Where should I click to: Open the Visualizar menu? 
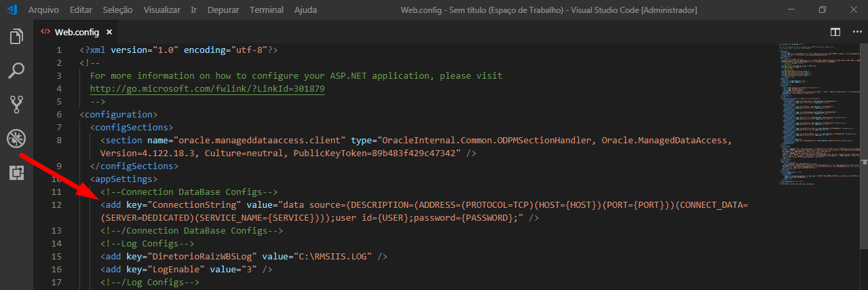click(163, 10)
